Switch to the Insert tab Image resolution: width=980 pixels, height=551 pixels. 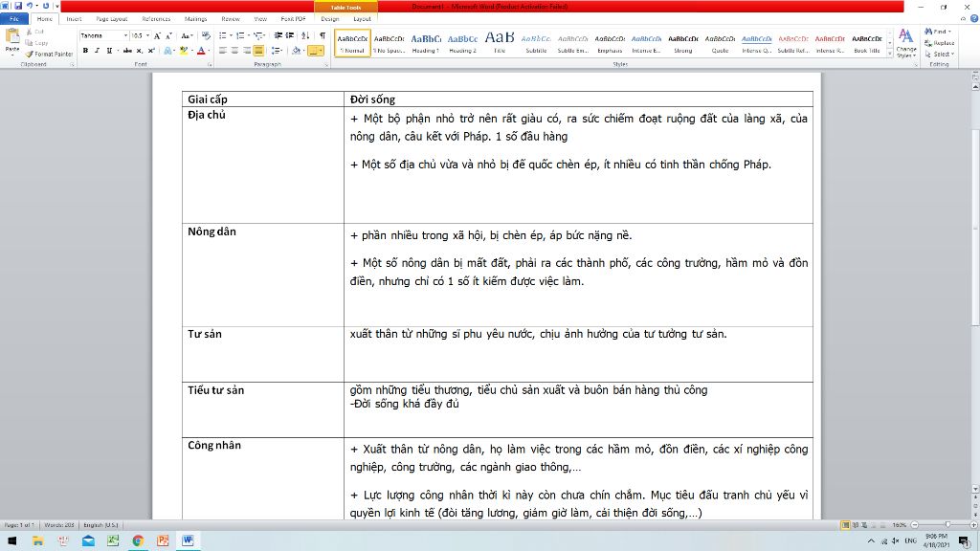(x=74, y=19)
